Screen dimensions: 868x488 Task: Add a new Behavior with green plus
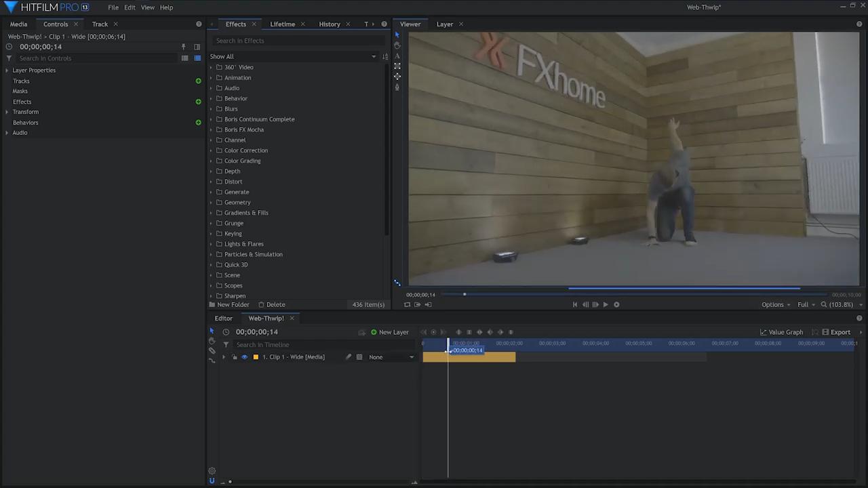(198, 123)
